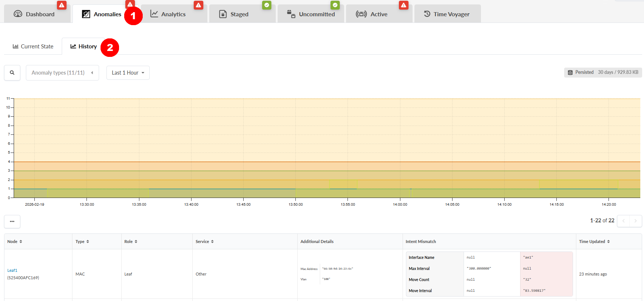This screenshot has height=301, width=644.
Task: Sort table by Node column
Action: [15, 242]
